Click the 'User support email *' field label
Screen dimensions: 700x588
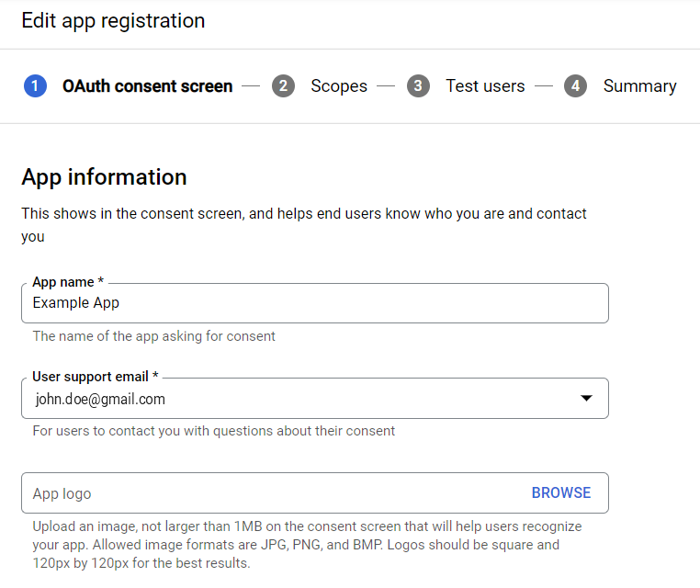point(96,377)
